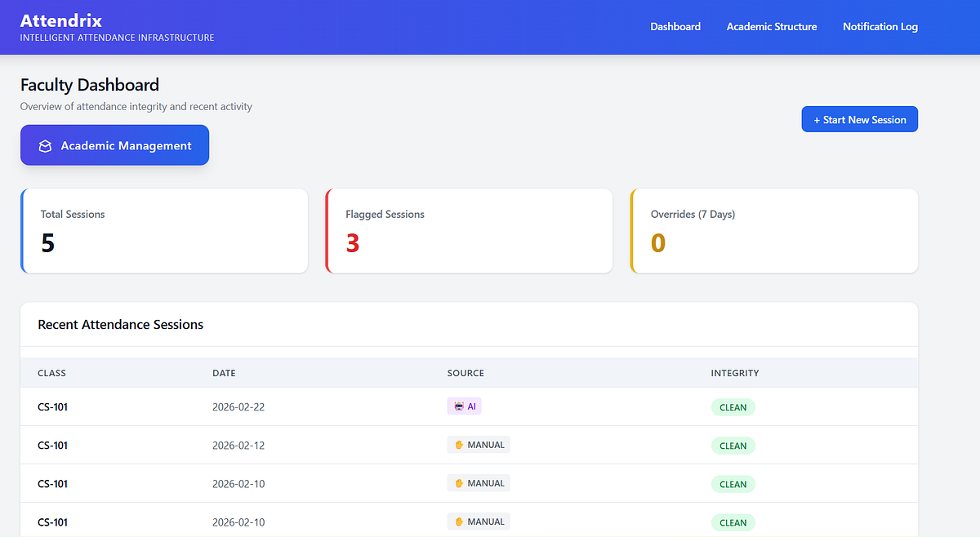Click the Intelligent Attendance Infrastructure tagline
Screen dimensions: 980x537
tap(118, 38)
